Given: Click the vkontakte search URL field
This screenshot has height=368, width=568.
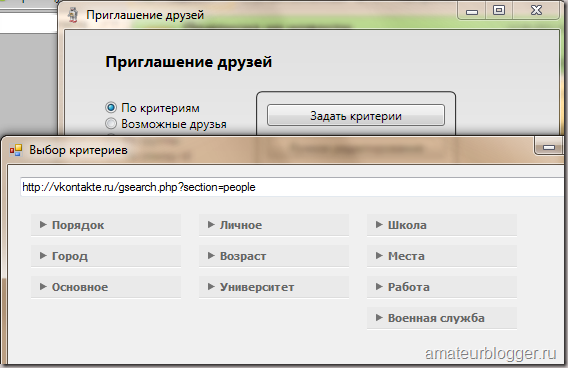Looking at the screenshot, I should 292,187.
